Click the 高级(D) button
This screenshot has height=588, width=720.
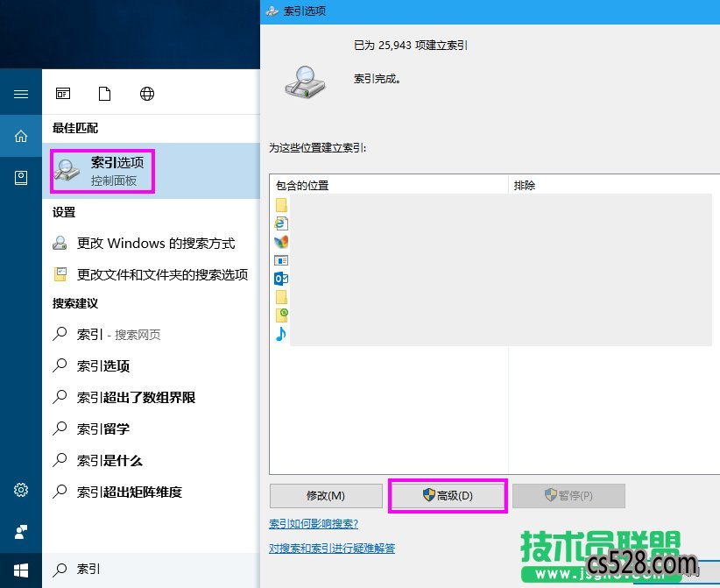coord(448,496)
